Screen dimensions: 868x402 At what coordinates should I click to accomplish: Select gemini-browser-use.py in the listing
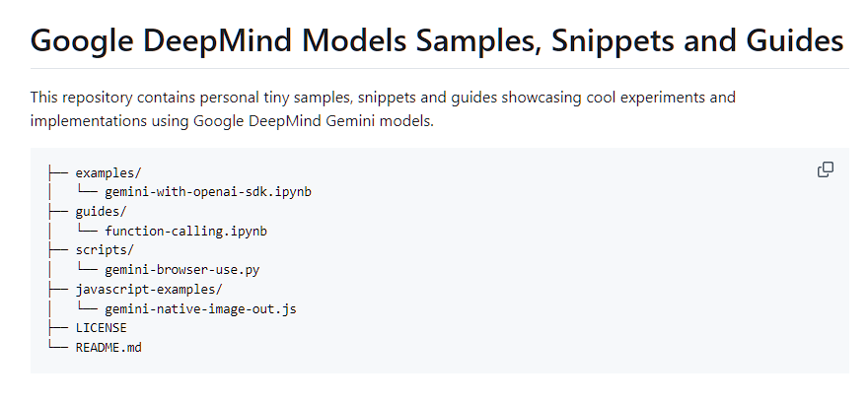[x=182, y=270]
